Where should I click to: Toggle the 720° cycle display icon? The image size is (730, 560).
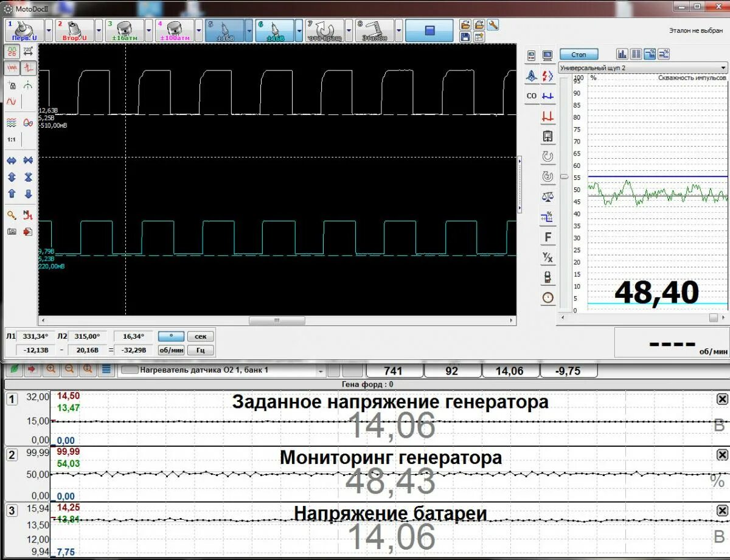pyautogui.click(x=28, y=52)
